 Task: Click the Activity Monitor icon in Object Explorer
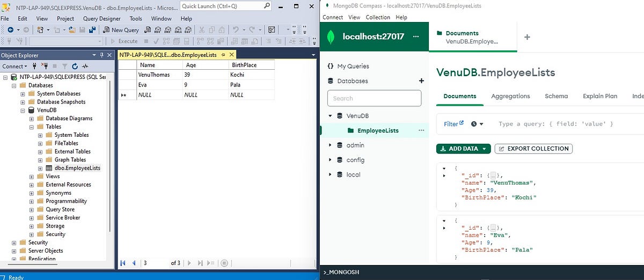pos(85,67)
